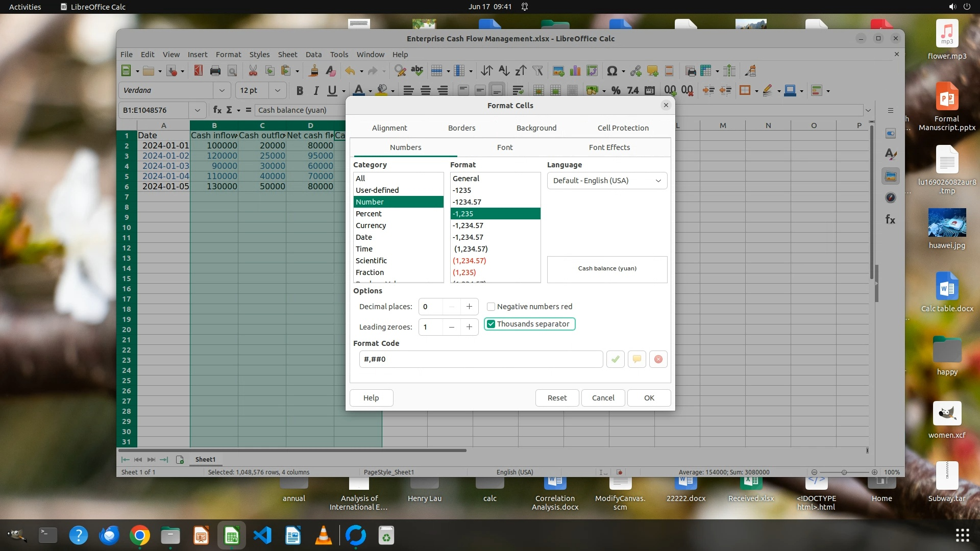Image resolution: width=980 pixels, height=551 pixels.
Task: Increase decimal places with the plus stepper
Action: 469,307
